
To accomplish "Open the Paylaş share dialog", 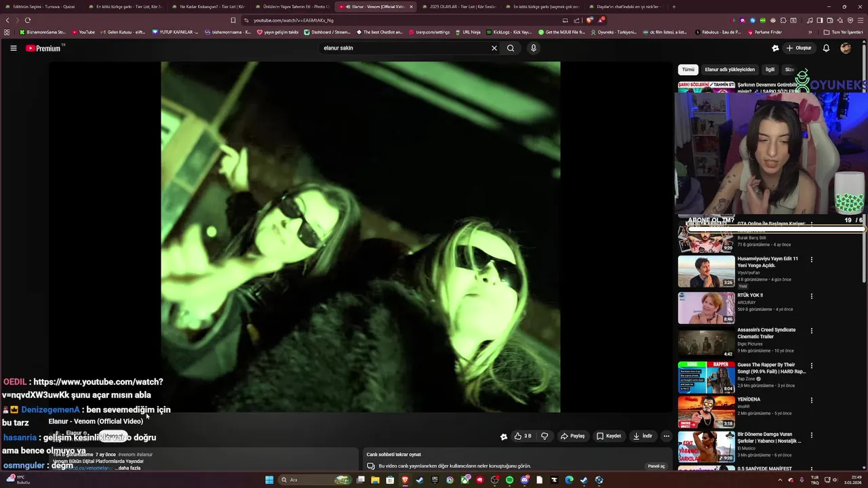I will tap(573, 436).
